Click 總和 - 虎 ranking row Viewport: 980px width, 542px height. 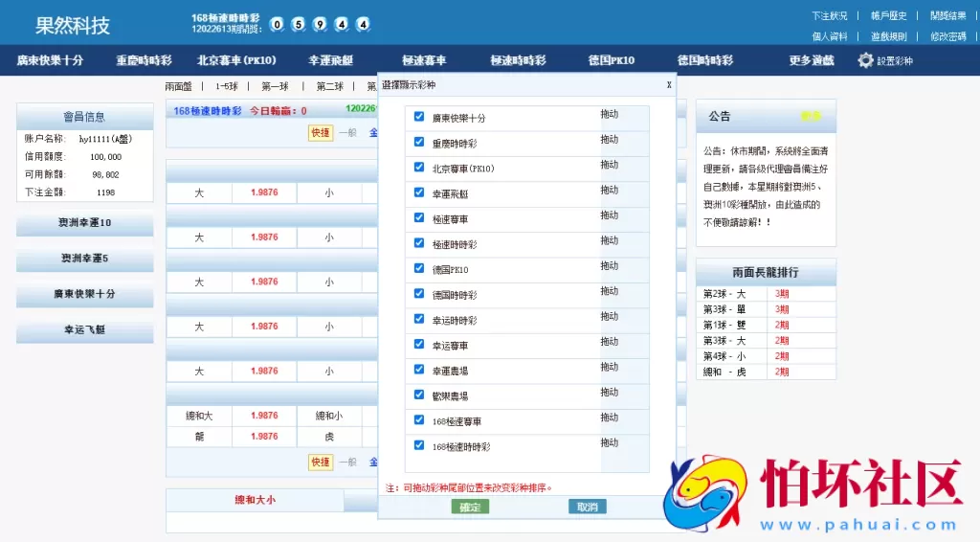tap(766, 372)
